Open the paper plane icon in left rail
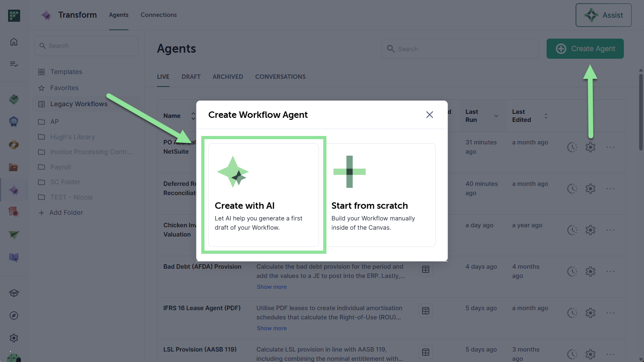644x362 pixels. pos(14,235)
